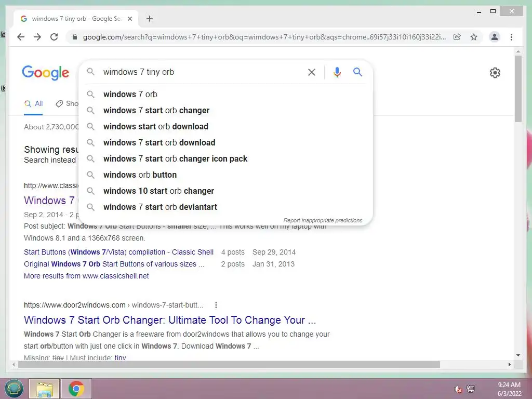Open the muted volume tray icon
532x399 pixels.
(x=458, y=389)
